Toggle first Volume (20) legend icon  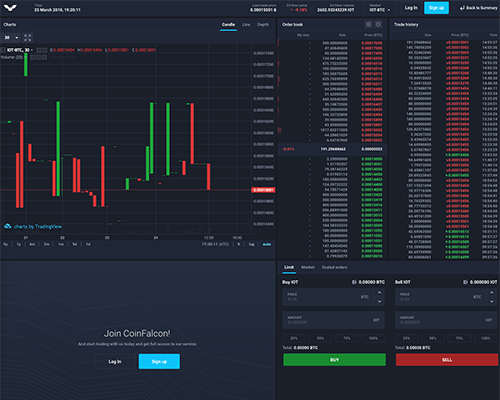coord(33,57)
